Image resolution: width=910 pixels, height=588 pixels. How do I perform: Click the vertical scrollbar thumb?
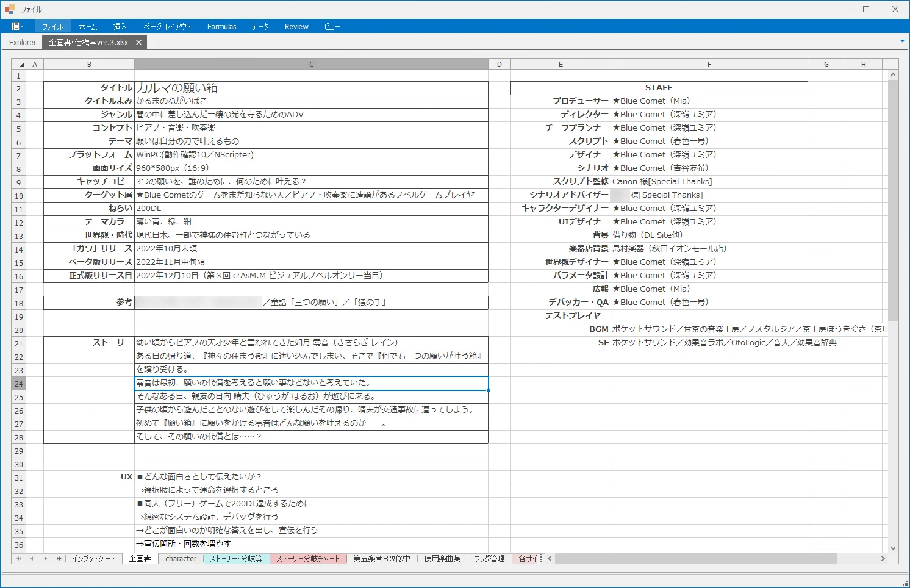click(x=893, y=200)
